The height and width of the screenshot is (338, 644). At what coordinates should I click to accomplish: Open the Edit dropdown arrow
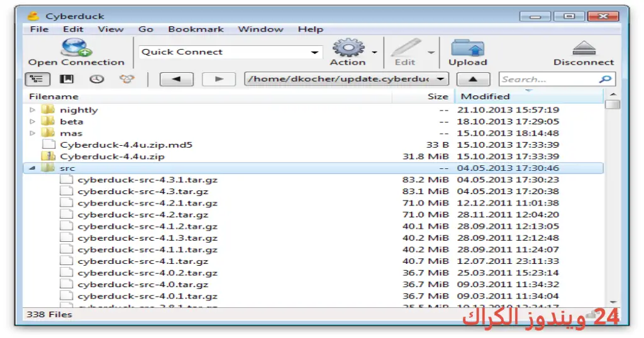[431, 52]
